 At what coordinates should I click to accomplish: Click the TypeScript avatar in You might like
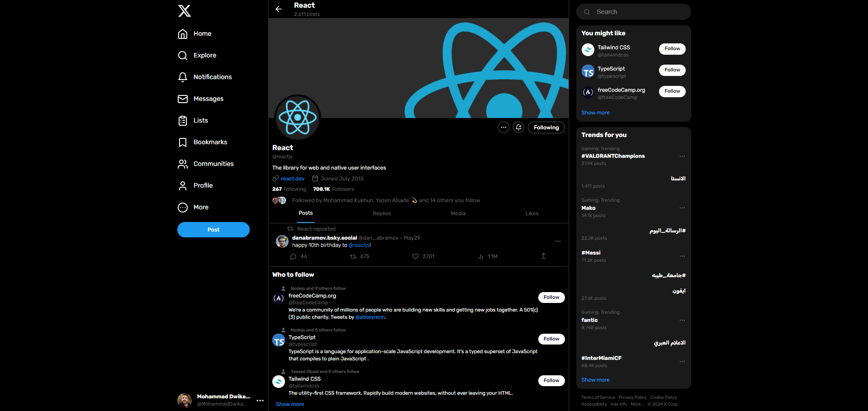pos(588,71)
